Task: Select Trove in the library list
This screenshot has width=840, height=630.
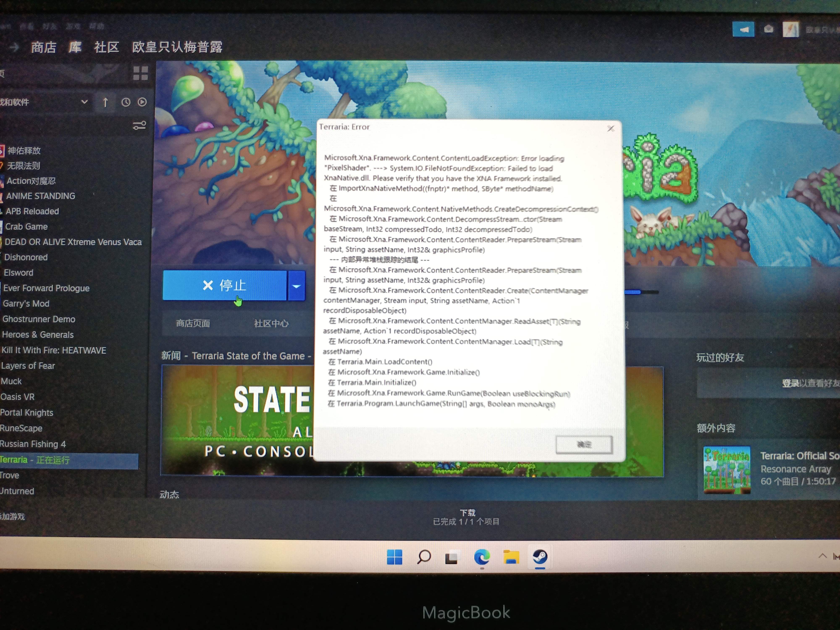Action: click(x=9, y=476)
